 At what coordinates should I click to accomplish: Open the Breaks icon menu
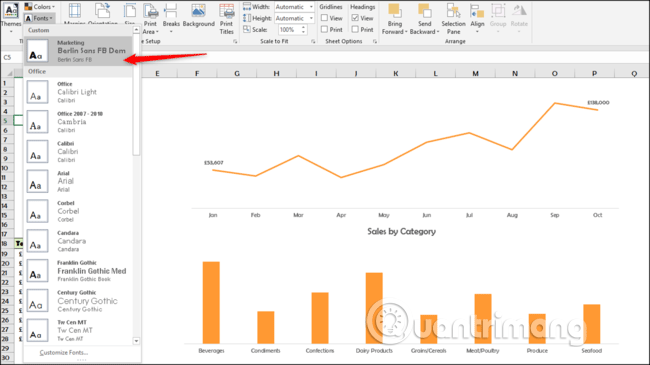[170, 11]
